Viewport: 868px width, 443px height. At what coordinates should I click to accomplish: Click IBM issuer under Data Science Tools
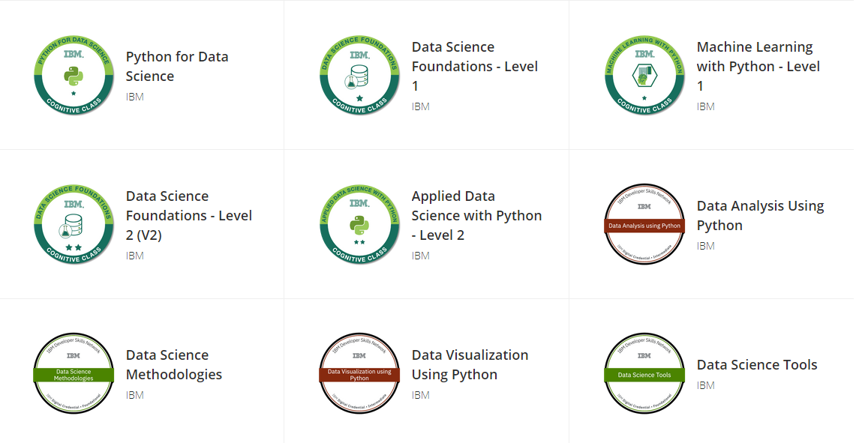[x=706, y=385]
